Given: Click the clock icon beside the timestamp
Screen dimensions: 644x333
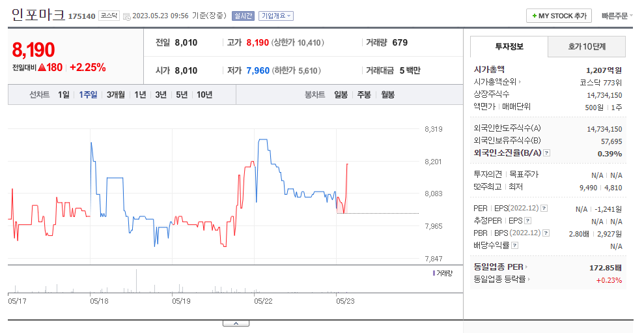Looking at the screenshot, I should tap(127, 16).
